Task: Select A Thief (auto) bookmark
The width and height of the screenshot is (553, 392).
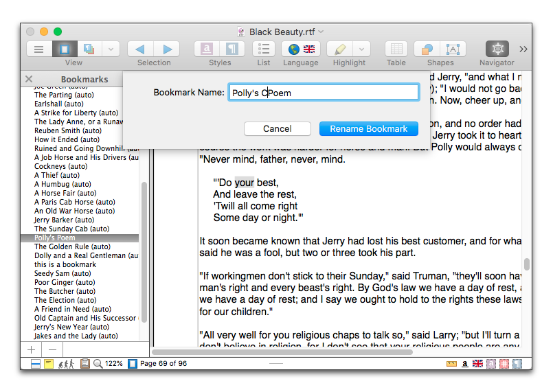Action: 57,175
